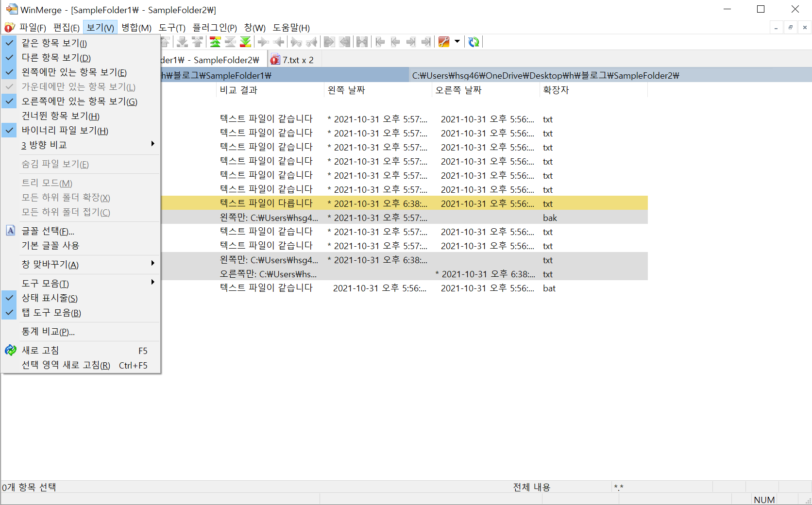Click the First File arrow icon
This screenshot has width=812, height=505.
(x=380, y=42)
